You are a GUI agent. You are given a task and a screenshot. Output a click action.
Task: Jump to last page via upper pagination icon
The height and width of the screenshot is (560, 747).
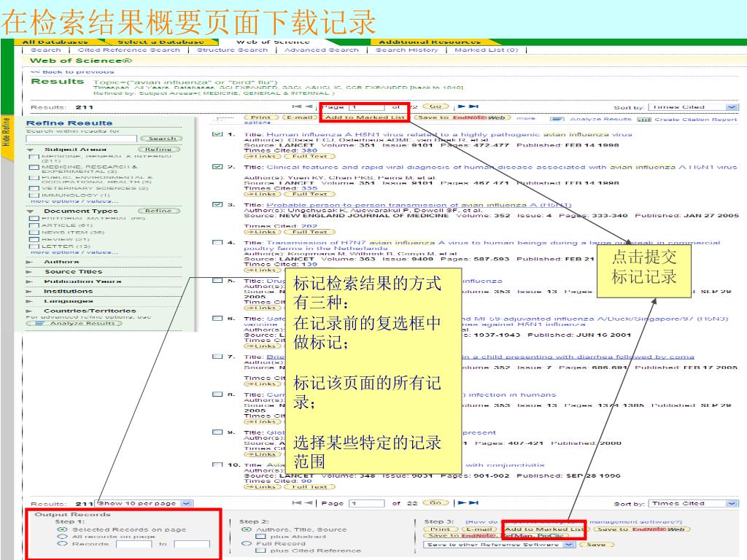tap(473, 106)
